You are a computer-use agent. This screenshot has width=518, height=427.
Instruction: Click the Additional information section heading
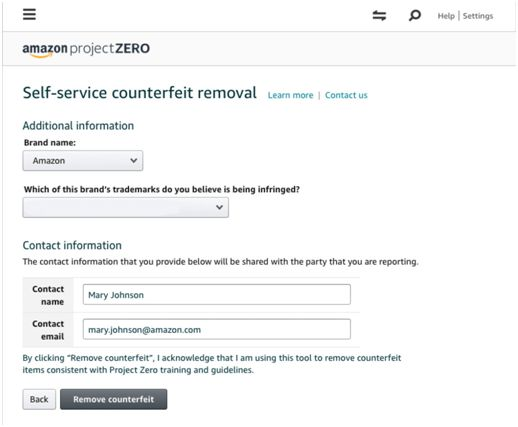(78, 126)
